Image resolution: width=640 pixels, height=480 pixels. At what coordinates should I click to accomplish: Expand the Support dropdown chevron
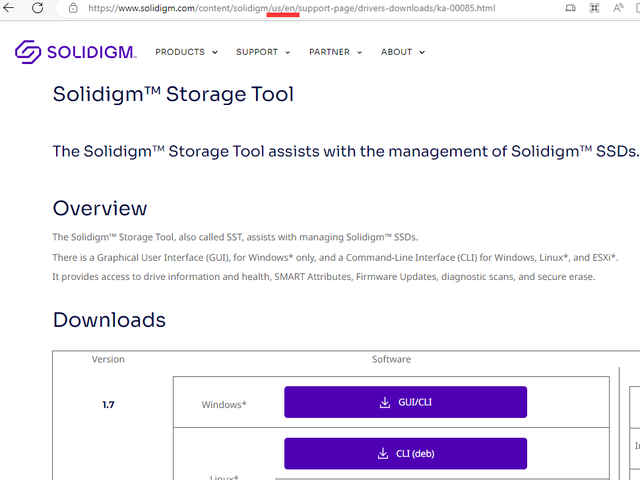288,53
